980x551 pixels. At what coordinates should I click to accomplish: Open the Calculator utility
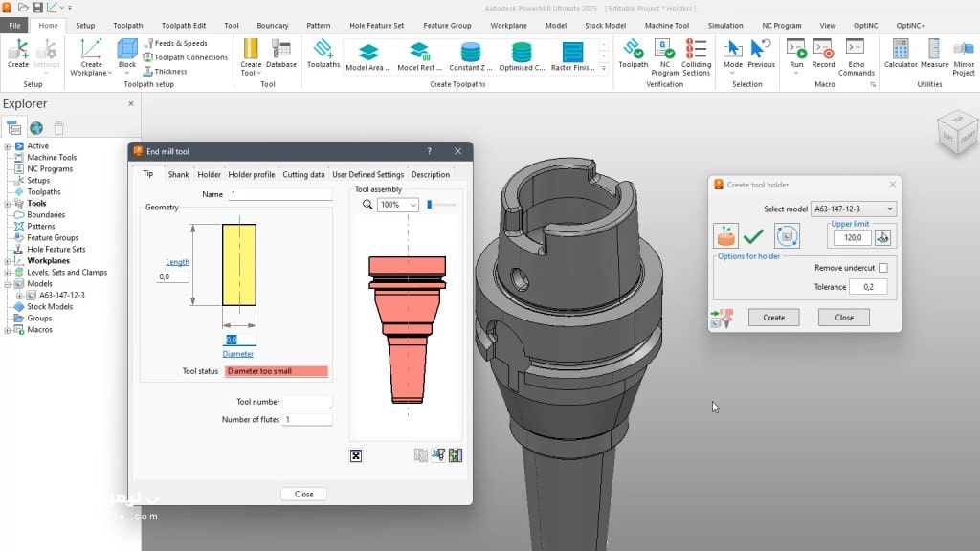pos(901,54)
